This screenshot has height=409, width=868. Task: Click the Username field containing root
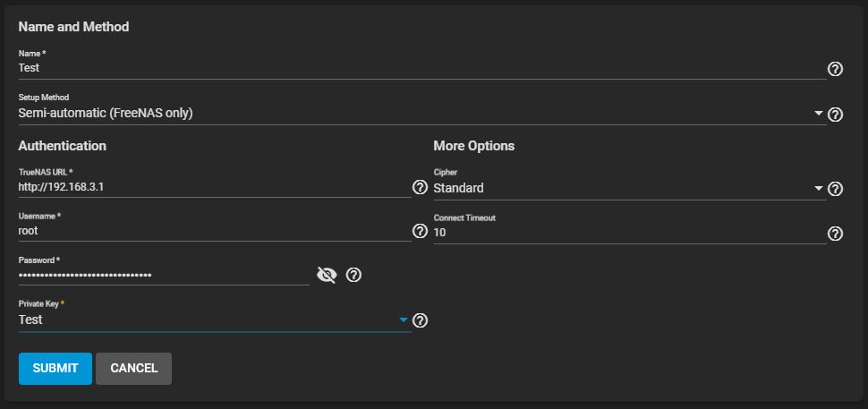(x=213, y=231)
